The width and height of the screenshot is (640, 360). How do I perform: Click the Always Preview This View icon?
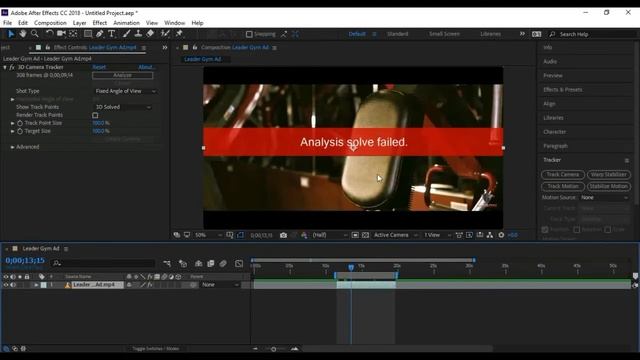(177, 235)
